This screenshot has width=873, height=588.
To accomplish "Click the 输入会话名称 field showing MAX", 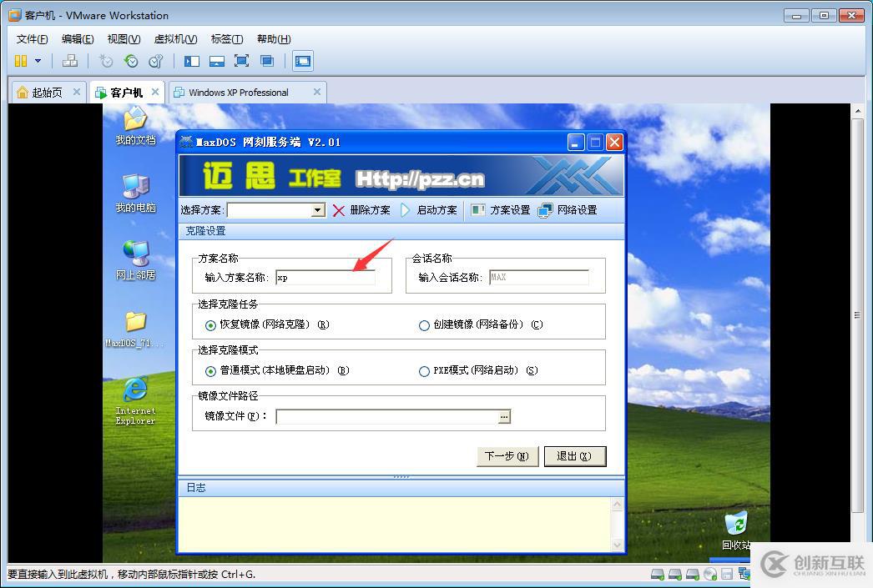I will coord(539,277).
